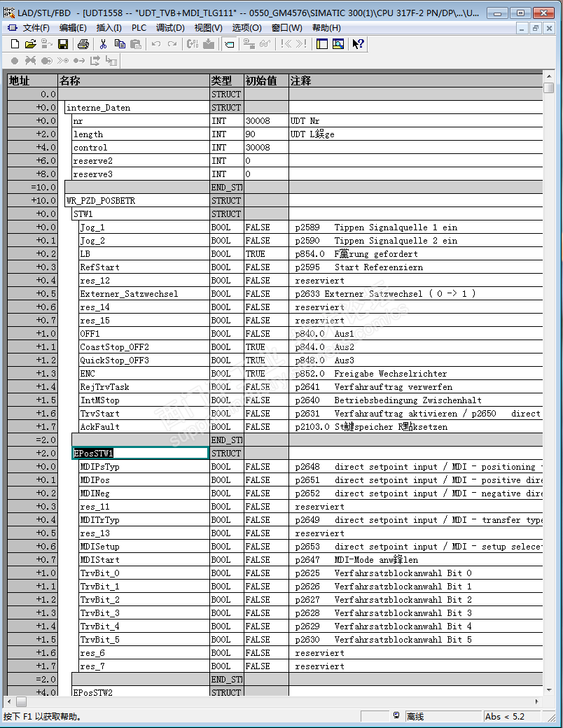Image resolution: width=563 pixels, height=728 pixels.
Task: Click the last debug toolbar icon
Action: click(x=111, y=61)
